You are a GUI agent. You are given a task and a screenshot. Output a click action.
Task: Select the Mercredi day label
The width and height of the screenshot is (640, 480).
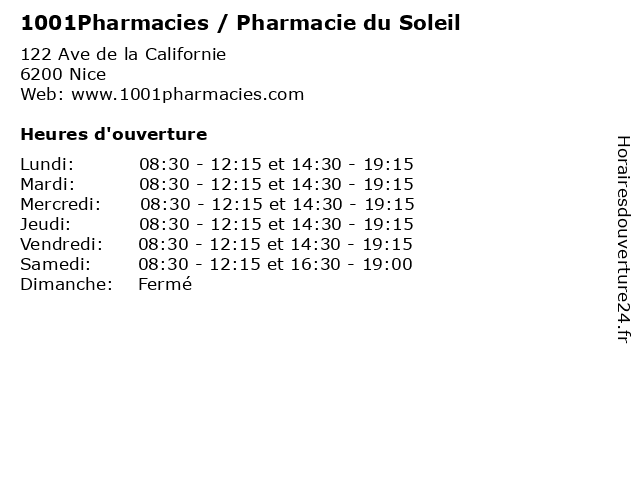coord(63,204)
